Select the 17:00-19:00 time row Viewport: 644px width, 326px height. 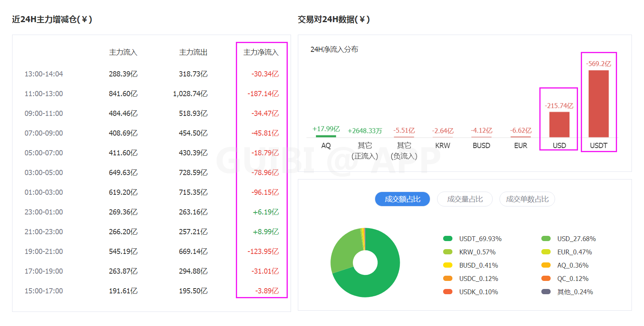tap(151, 271)
